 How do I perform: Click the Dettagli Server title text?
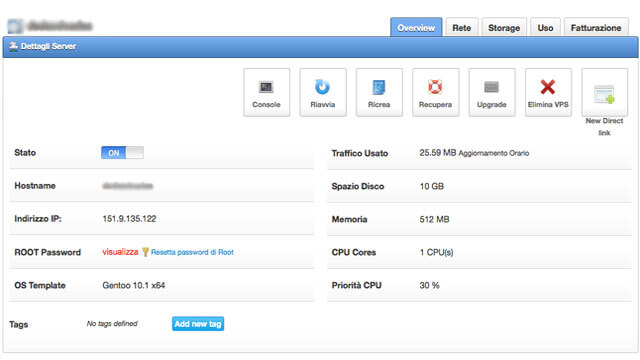click(x=48, y=46)
